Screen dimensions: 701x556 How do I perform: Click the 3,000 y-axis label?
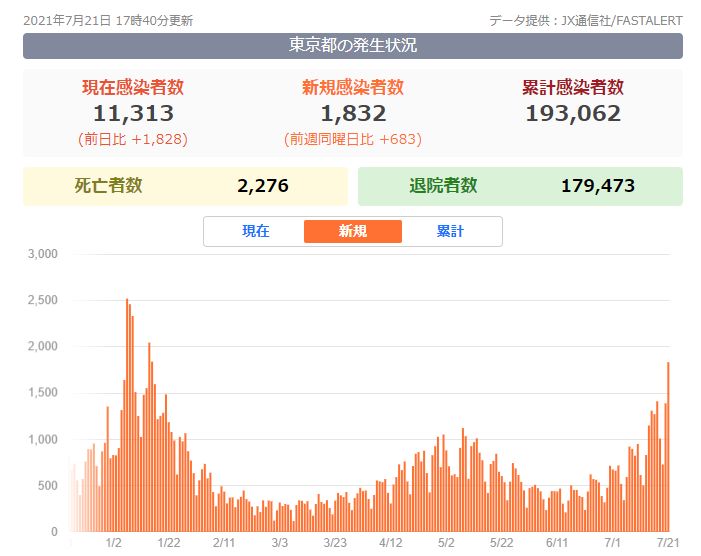[43, 254]
